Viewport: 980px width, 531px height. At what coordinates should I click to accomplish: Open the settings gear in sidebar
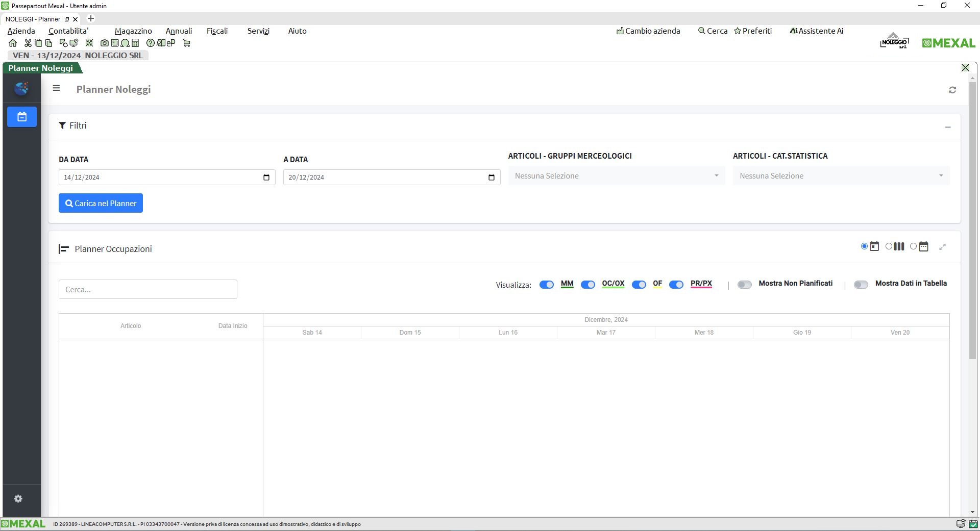coord(18,499)
